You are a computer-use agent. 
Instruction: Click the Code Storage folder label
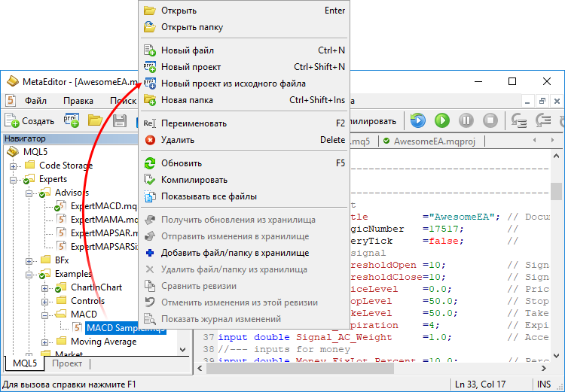[x=66, y=166]
